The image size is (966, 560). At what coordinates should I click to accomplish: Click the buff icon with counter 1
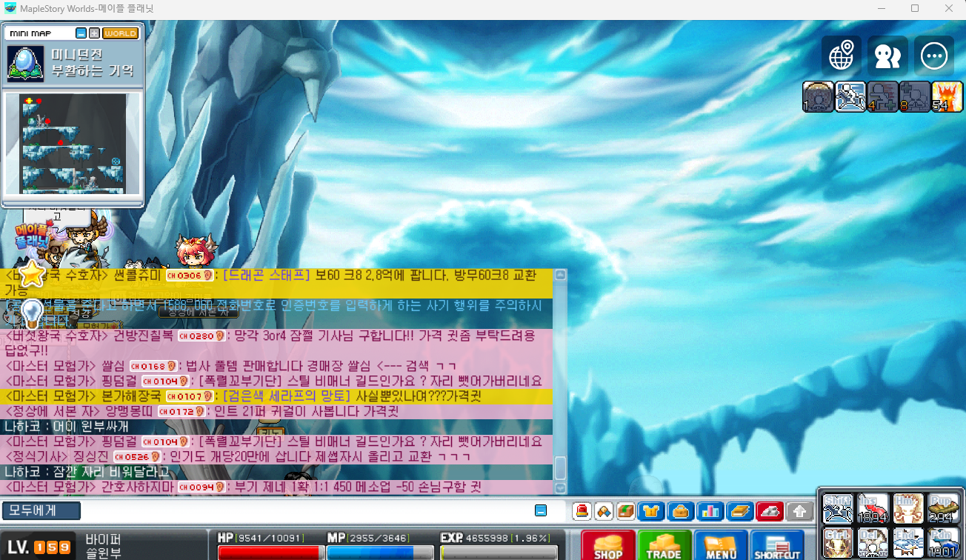(x=819, y=96)
